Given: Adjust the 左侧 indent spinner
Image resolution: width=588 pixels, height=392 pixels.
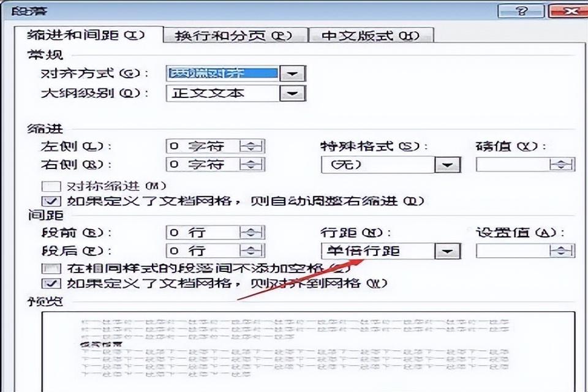Looking at the screenshot, I should [x=252, y=146].
